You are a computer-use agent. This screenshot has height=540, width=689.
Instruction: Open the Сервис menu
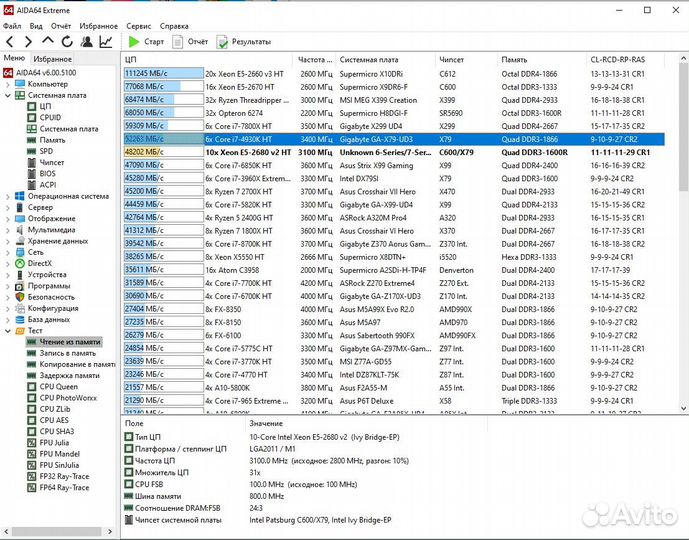point(139,25)
